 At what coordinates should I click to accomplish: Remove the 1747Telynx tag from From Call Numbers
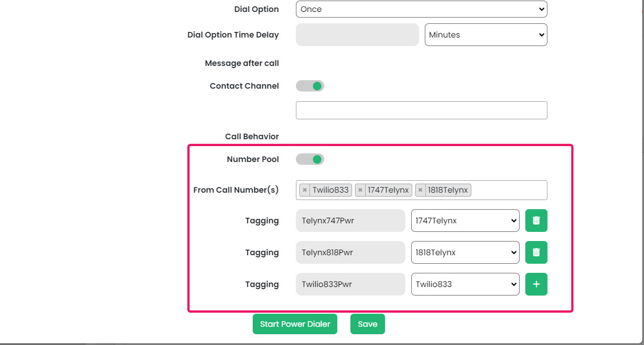click(x=360, y=190)
